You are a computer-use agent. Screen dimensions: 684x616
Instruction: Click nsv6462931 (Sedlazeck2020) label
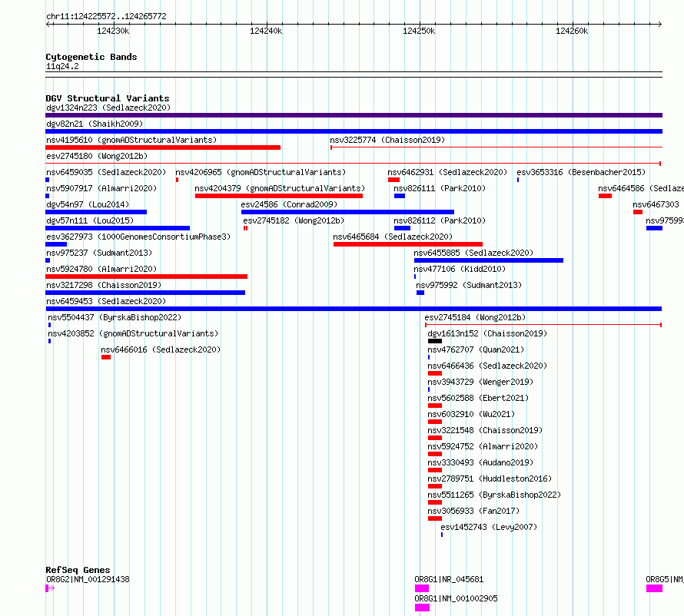[x=447, y=172]
